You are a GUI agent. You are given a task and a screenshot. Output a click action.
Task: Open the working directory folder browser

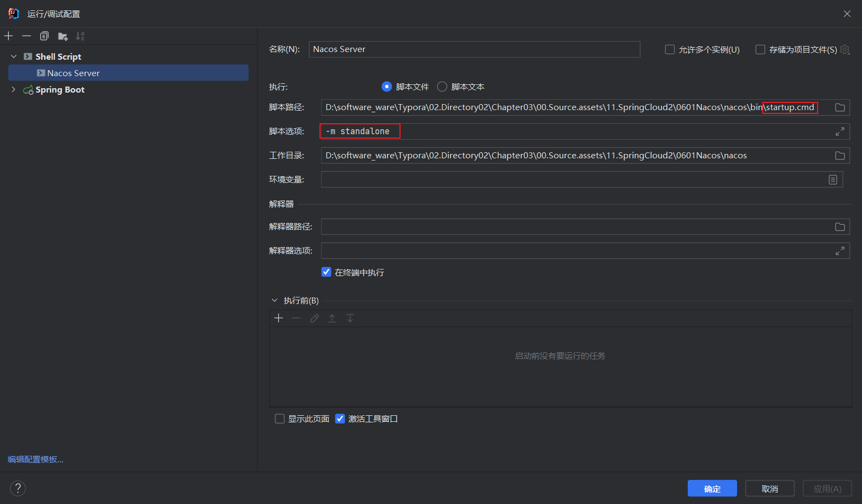[840, 156]
